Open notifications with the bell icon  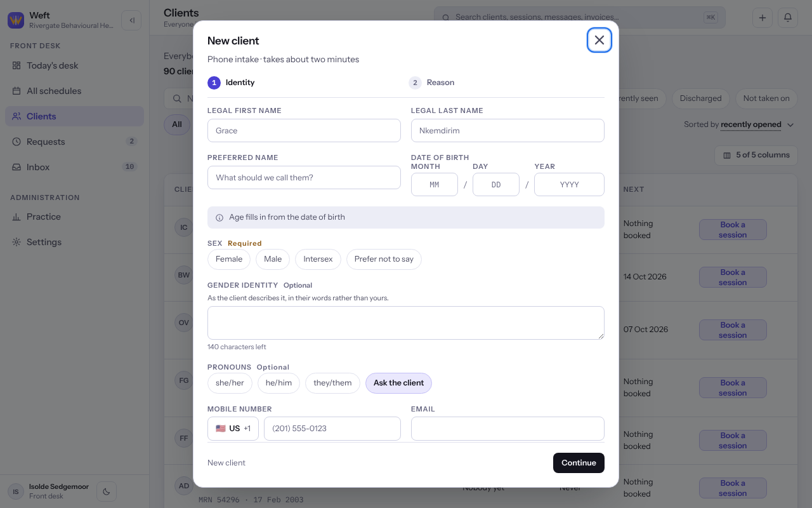(x=788, y=18)
